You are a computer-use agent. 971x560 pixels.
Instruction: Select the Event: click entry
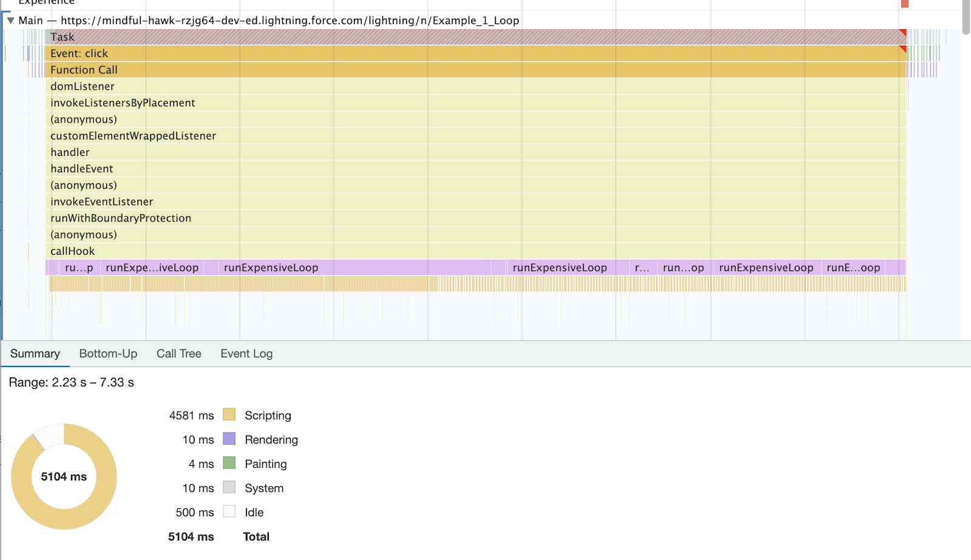(x=475, y=53)
